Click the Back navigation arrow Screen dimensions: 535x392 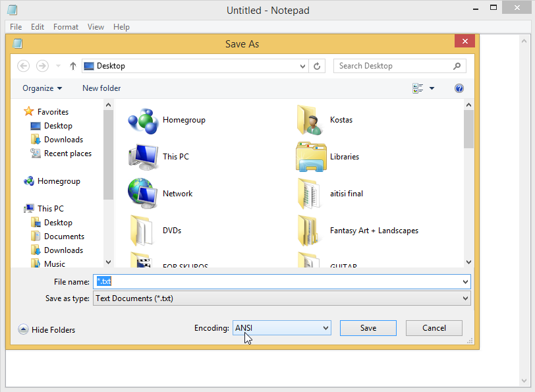coord(23,66)
